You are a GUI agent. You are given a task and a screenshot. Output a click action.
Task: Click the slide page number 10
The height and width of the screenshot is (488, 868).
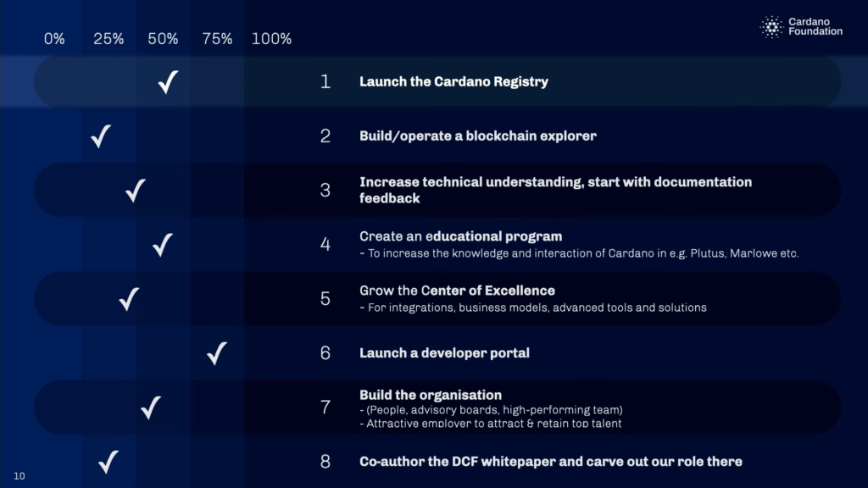19,476
